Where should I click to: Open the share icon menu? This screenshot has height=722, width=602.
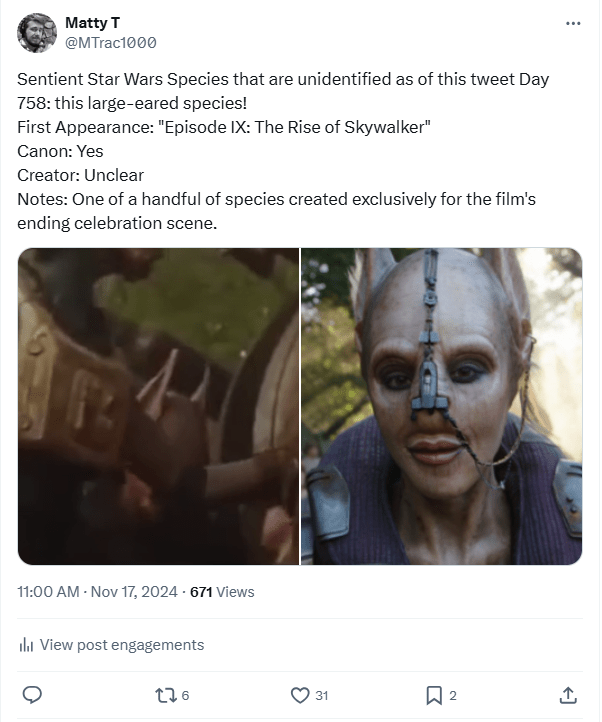[x=567, y=695]
